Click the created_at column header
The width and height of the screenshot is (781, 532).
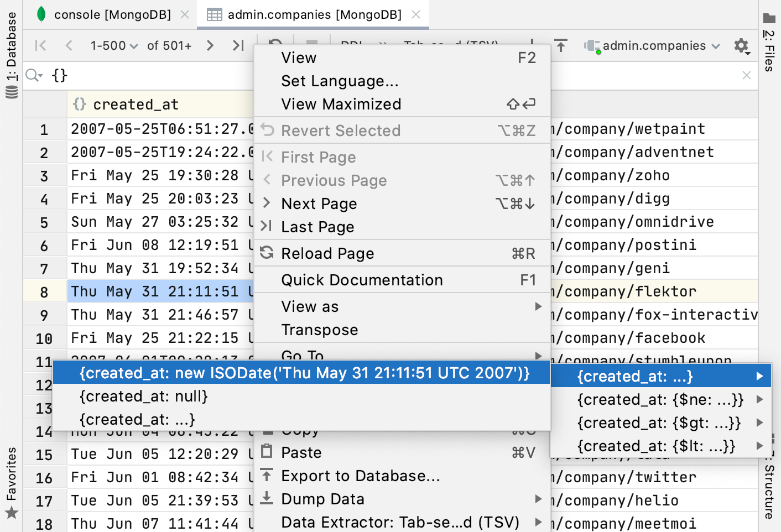point(160,105)
